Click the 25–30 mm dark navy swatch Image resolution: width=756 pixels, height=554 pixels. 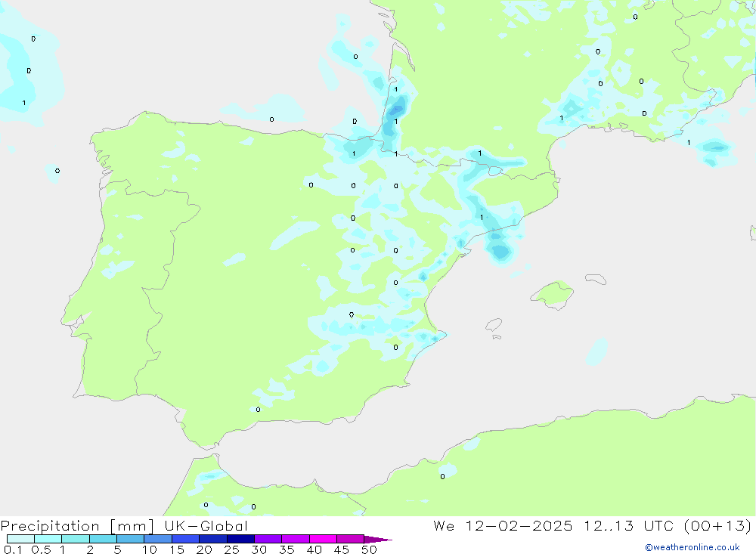point(240,539)
